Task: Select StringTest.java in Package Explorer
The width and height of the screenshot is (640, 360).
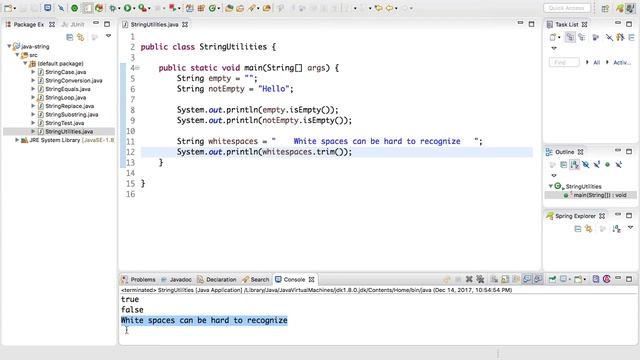Action: pyautogui.click(x=64, y=123)
